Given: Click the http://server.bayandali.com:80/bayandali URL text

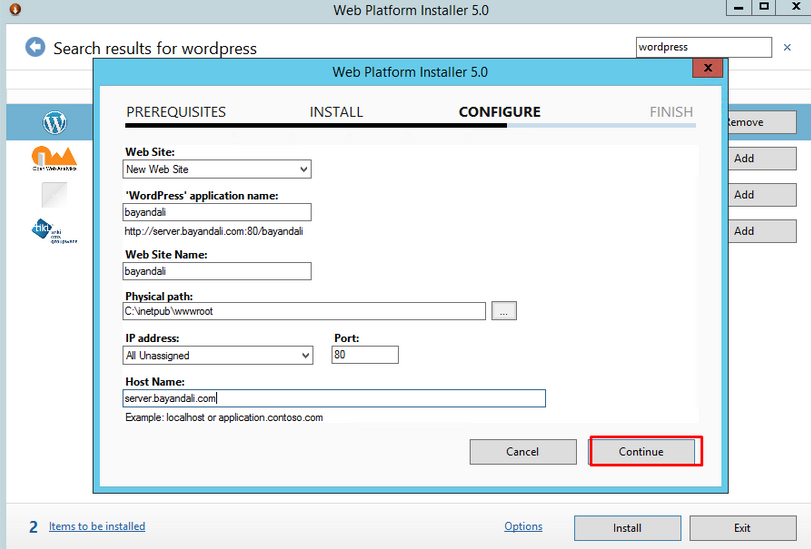Looking at the screenshot, I should coord(214,231).
